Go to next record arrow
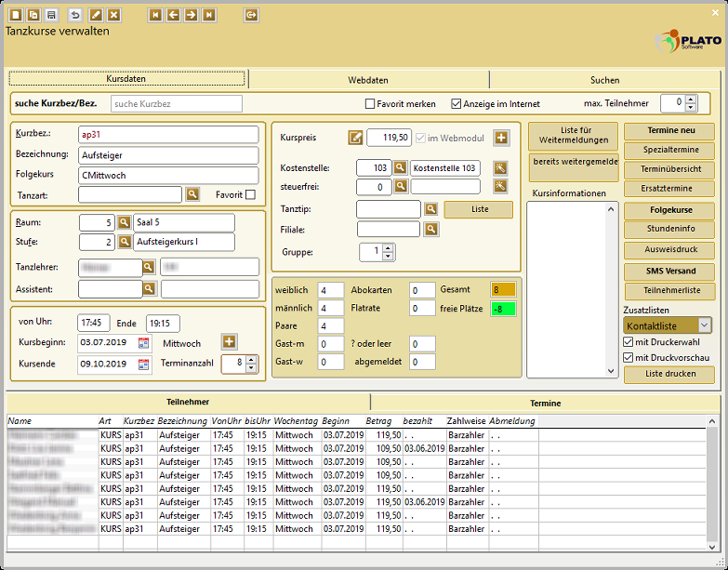This screenshot has width=728, height=570. click(191, 15)
